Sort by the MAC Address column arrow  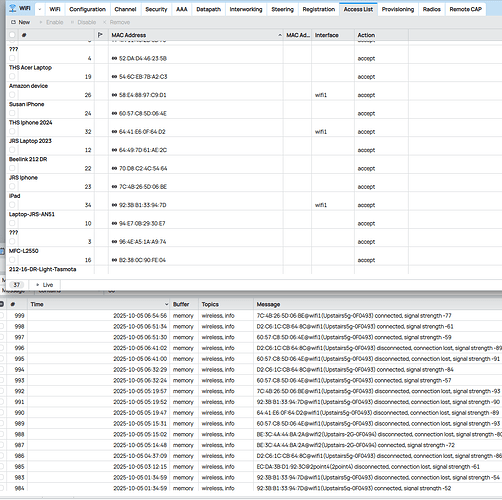[280, 35]
